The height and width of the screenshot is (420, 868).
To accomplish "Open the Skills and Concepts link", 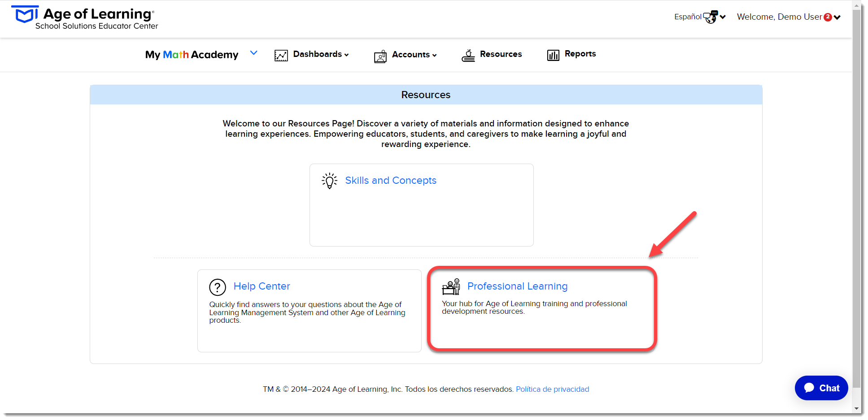I will (391, 180).
